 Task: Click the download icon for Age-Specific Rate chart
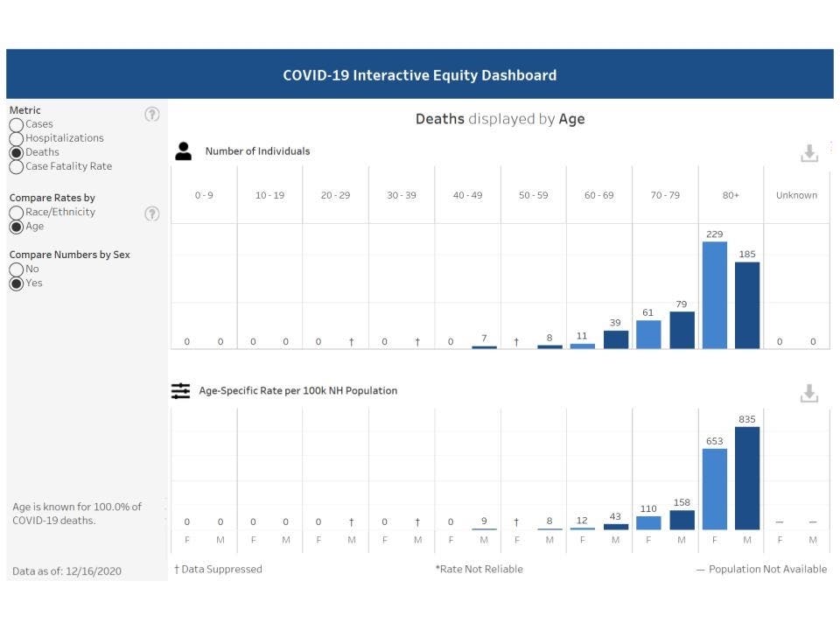tap(809, 393)
